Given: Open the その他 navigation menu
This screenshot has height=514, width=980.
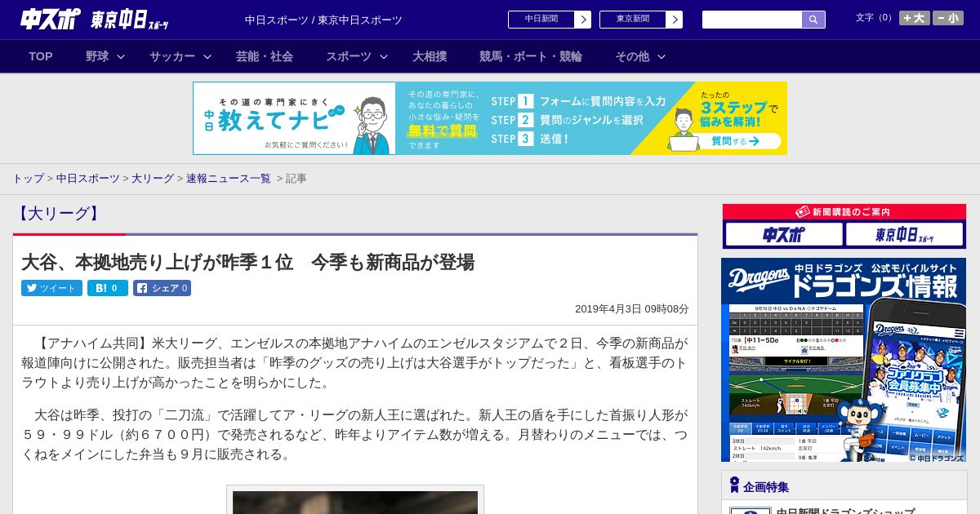Looking at the screenshot, I should click(x=632, y=56).
